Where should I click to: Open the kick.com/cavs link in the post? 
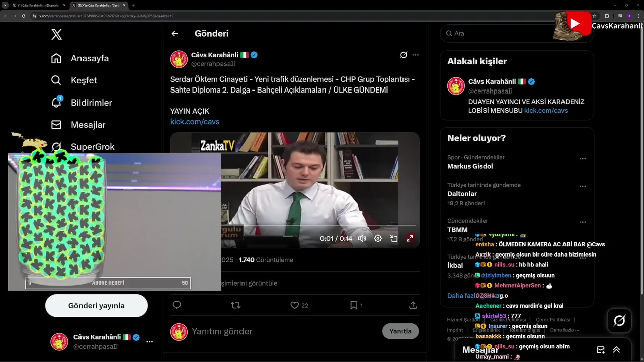(x=195, y=122)
